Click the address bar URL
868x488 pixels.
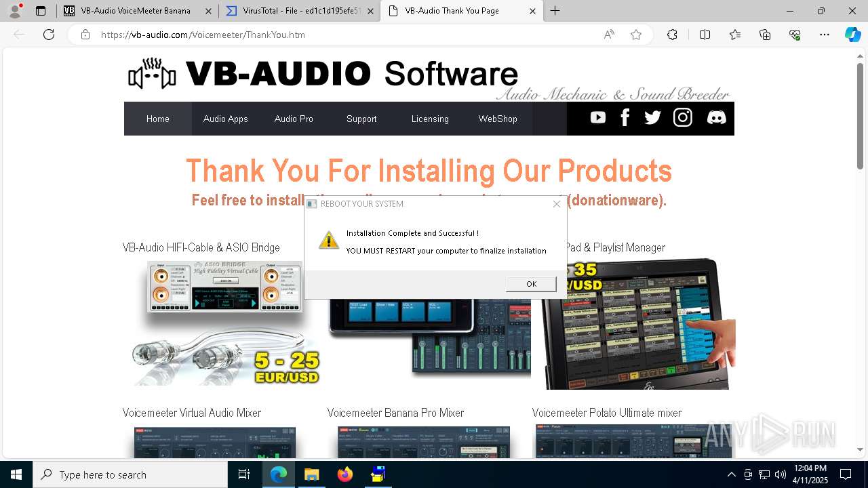point(203,35)
